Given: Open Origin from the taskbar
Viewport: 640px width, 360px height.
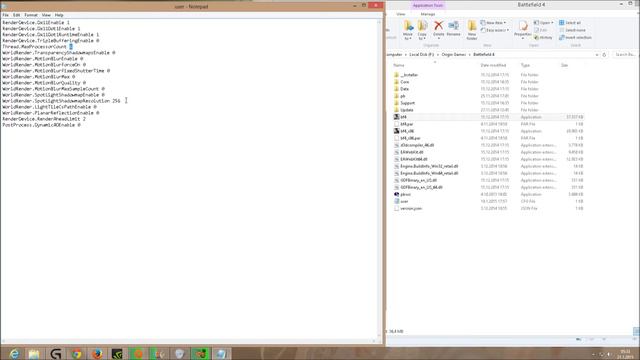Looking at the screenshot, I should pyautogui.click(x=138, y=354).
